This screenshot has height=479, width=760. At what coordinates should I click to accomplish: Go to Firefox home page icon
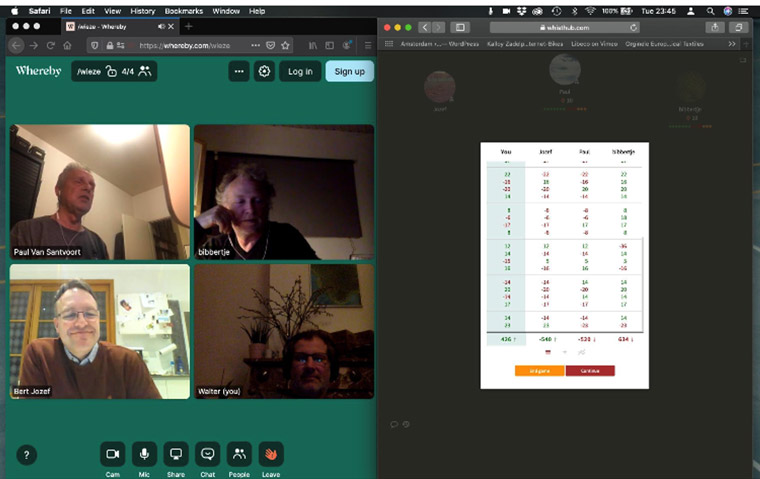pyautogui.click(x=67, y=46)
